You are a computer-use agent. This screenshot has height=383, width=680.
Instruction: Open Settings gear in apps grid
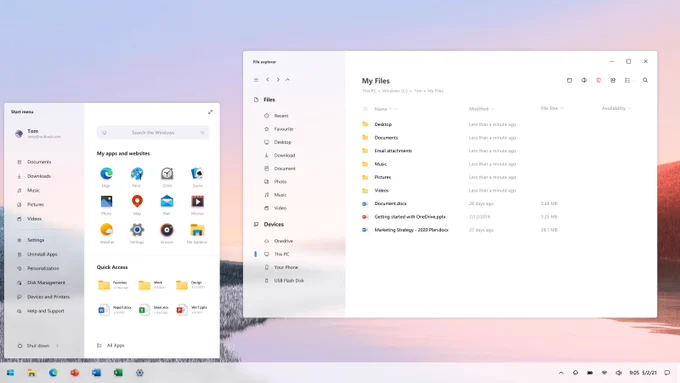137,230
